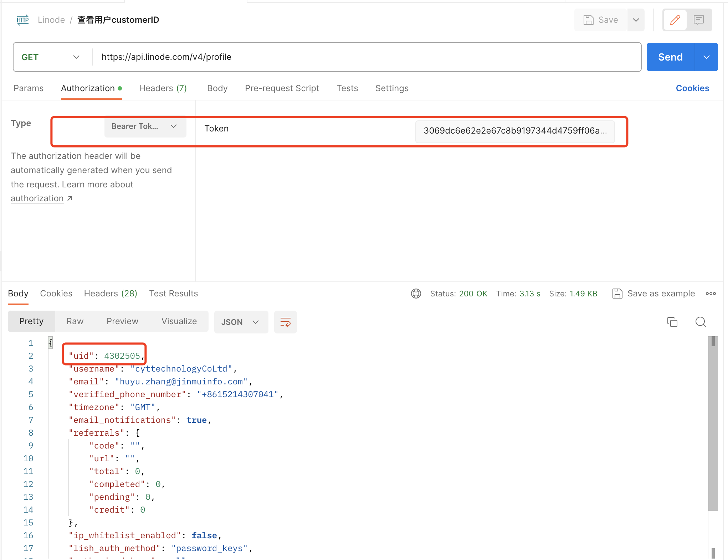Click the Edit request icon
728x560 pixels.
[675, 19]
